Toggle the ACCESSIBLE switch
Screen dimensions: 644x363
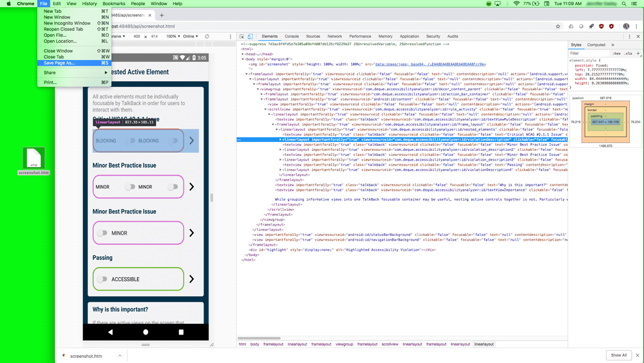(x=102, y=279)
